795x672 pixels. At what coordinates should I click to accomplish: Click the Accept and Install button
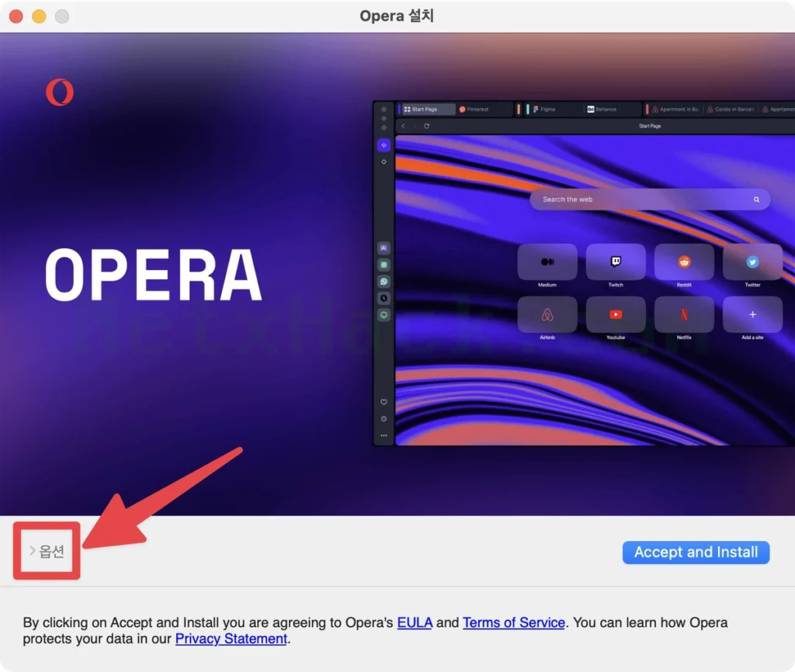[x=696, y=552]
